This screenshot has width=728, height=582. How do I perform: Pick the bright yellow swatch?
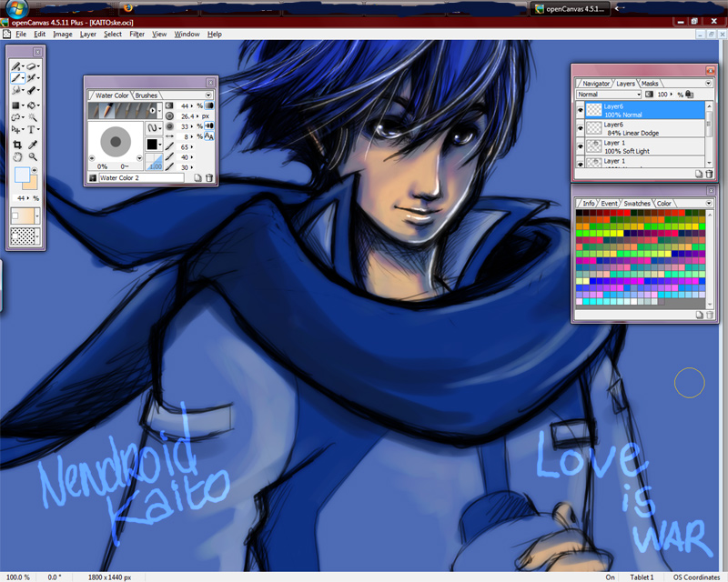[x=620, y=234]
